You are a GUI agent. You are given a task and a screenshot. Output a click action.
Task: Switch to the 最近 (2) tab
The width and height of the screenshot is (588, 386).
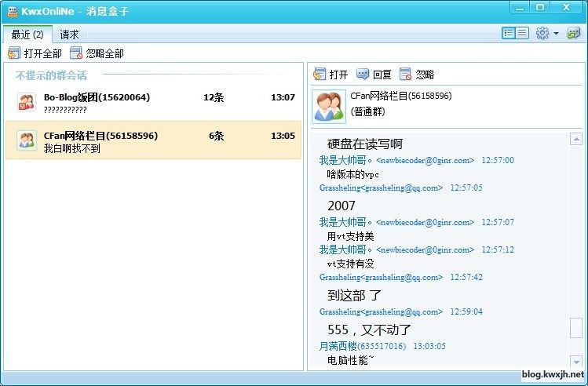click(27, 35)
